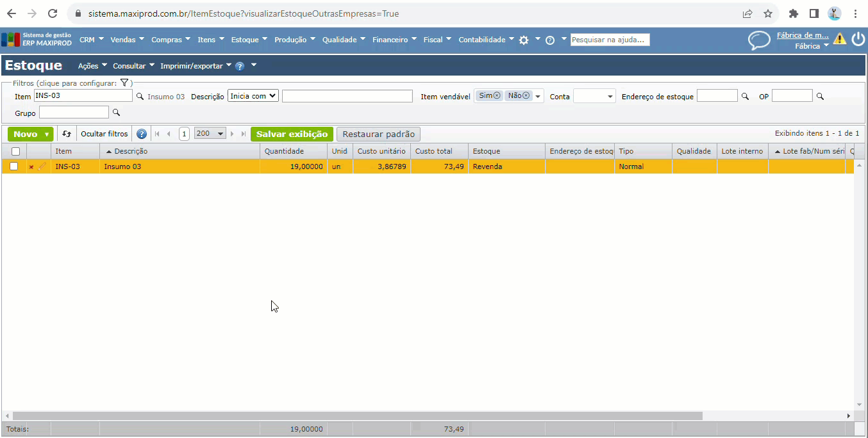Open the Compras menu
This screenshot has height=438, width=868.
pyautogui.click(x=171, y=40)
